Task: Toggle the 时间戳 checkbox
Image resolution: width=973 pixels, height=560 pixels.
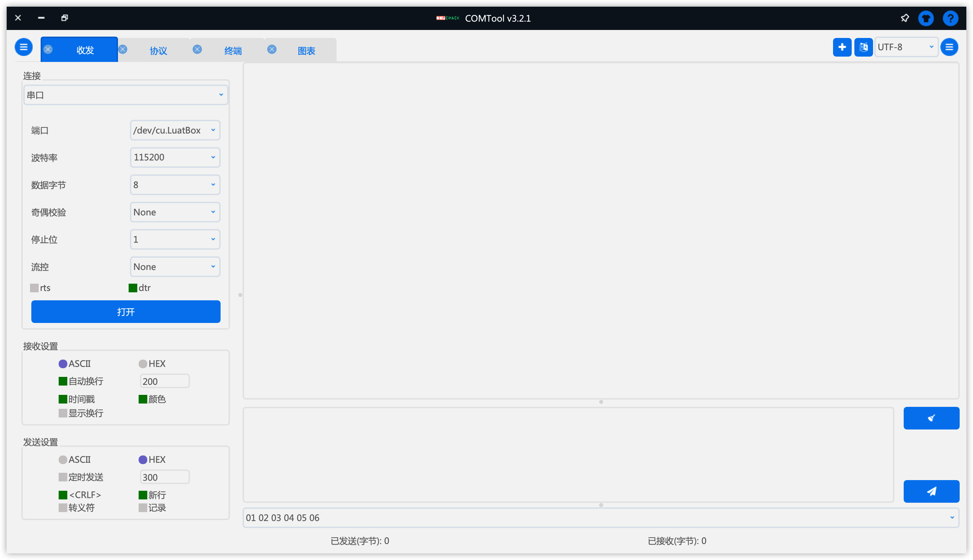Action: 63,399
